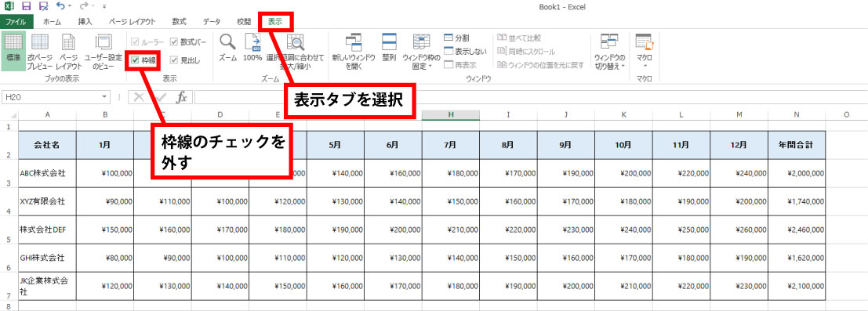The image size is (868, 311).
Task: Select column A header
Action: pyautogui.click(x=48, y=114)
